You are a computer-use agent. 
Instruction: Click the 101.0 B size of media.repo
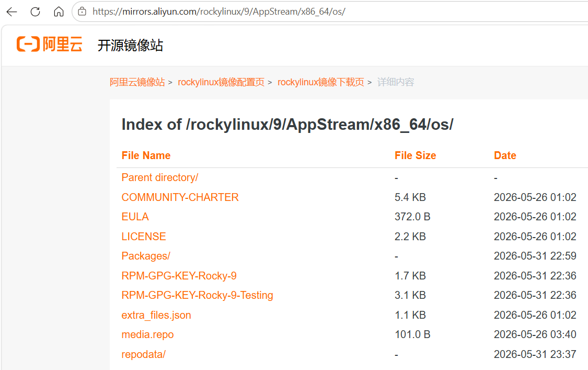[412, 335]
